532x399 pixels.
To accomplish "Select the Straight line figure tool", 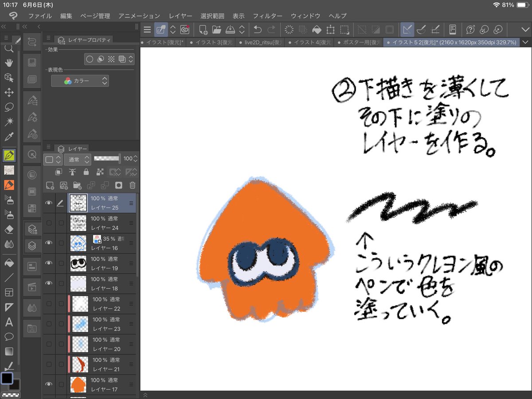I will point(9,278).
